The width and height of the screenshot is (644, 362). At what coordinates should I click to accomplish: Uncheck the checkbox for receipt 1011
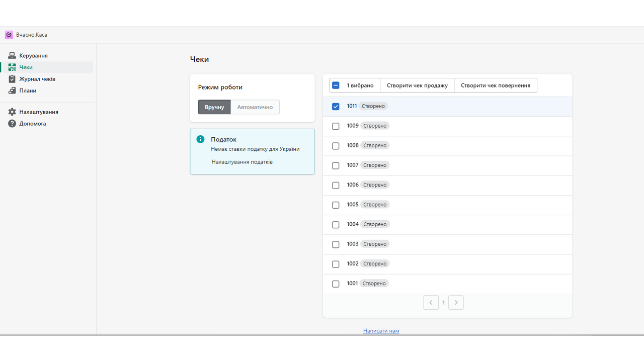pyautogui.click(x=336, y=107)
